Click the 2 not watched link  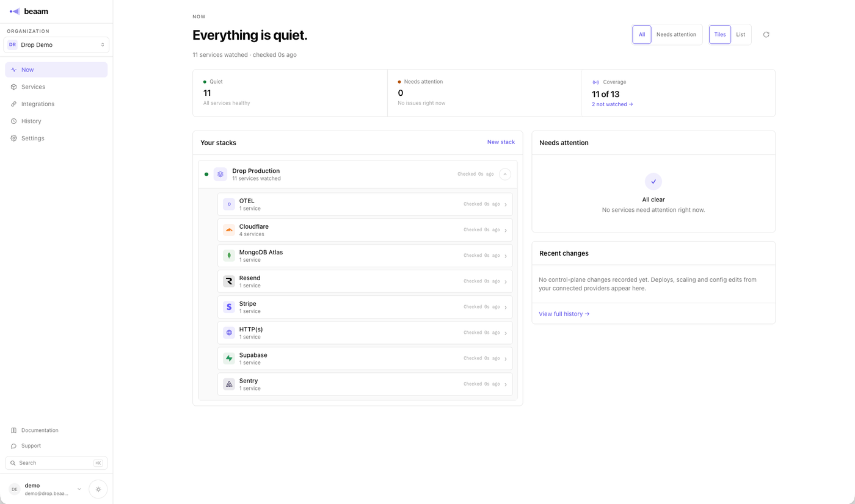(612, 104)
